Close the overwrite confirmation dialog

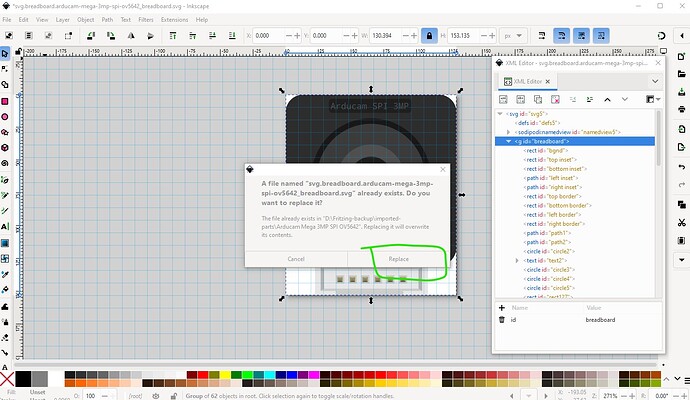(443, 169)
